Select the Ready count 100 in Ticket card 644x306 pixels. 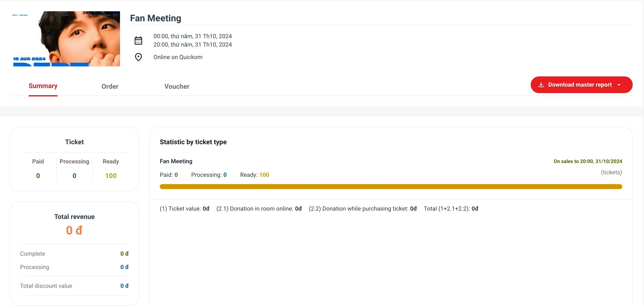tap(111, 176)
